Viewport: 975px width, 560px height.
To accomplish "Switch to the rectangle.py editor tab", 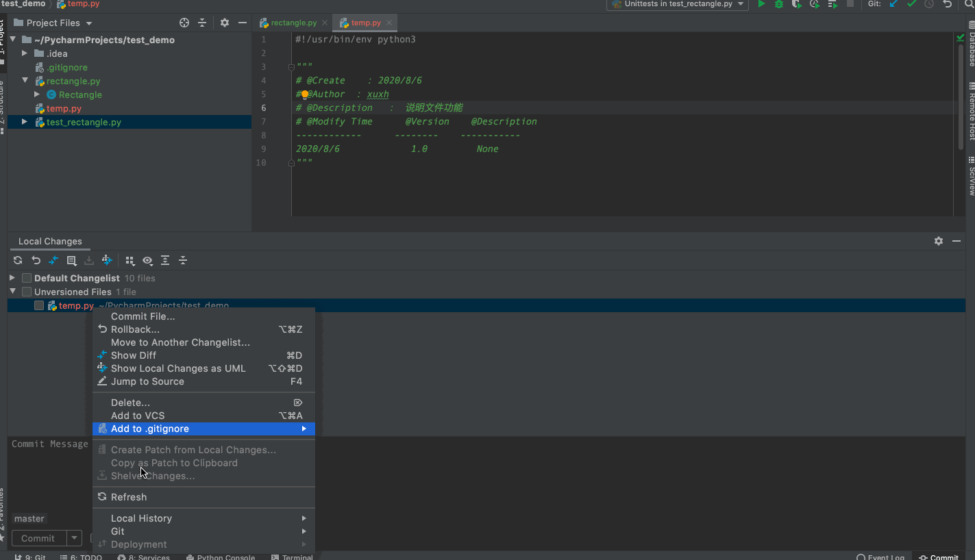I will 293,23.
